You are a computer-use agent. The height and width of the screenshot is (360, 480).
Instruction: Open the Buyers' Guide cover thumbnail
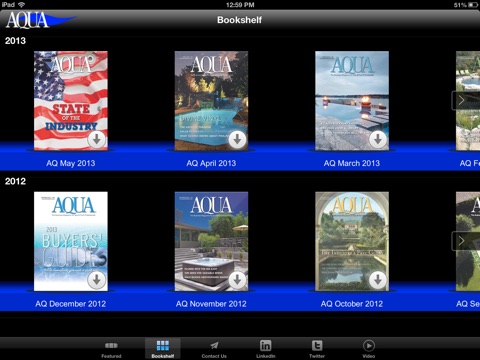click(x=71, y=241)
